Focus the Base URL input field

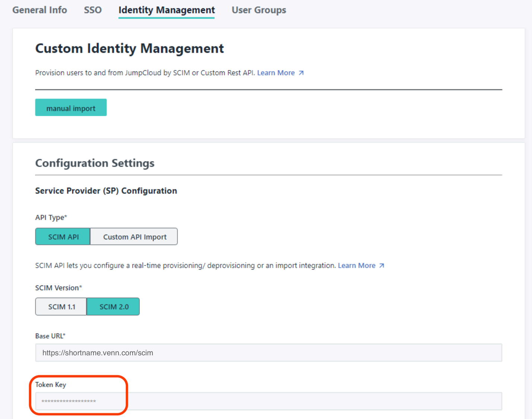[269, 353]
